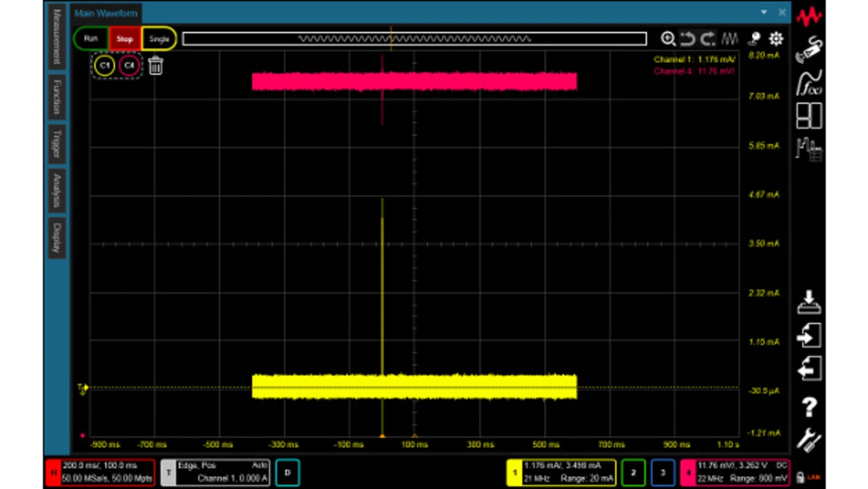Click the redo arrow icon
Screen dimensions: 868x489
(x=708, y=39)
